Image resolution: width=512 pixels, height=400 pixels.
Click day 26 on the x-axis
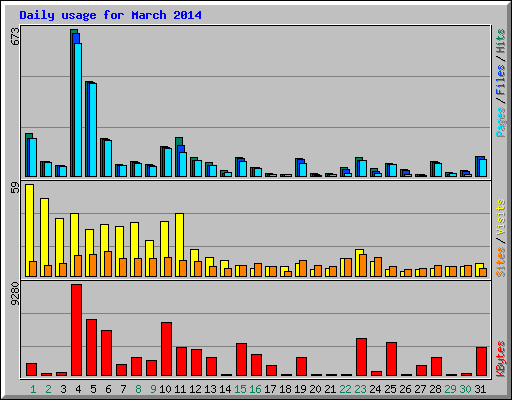tap(405, 389)
